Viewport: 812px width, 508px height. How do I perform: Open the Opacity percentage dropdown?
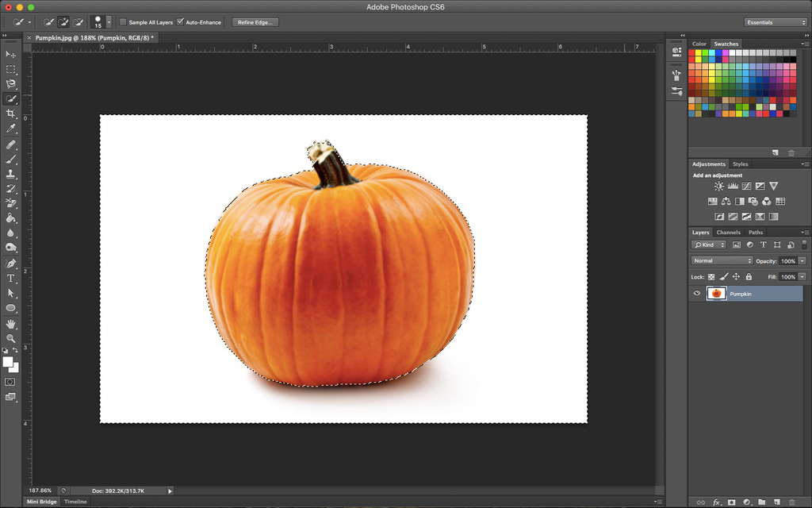[802, 260]
